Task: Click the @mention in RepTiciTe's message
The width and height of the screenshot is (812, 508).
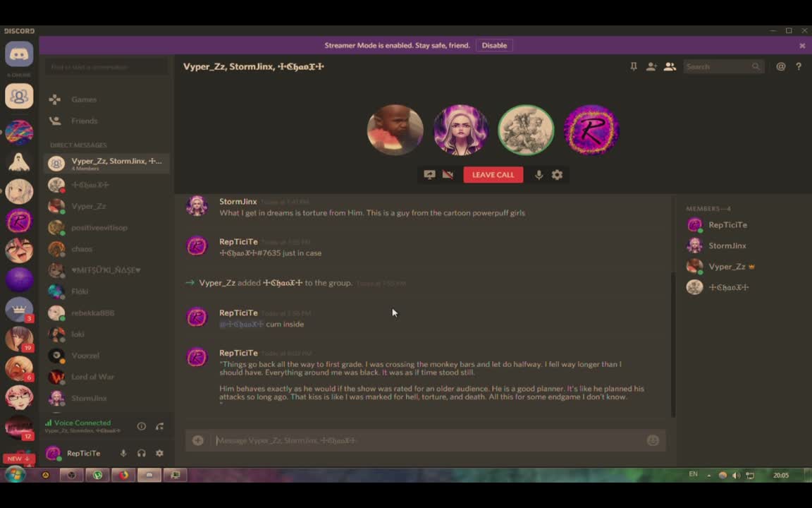Action: [x=241, y=325]
